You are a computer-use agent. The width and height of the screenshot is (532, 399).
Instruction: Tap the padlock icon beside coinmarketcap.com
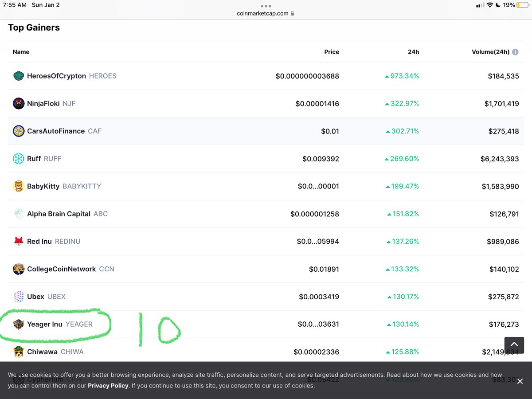(x=292, y=14)
